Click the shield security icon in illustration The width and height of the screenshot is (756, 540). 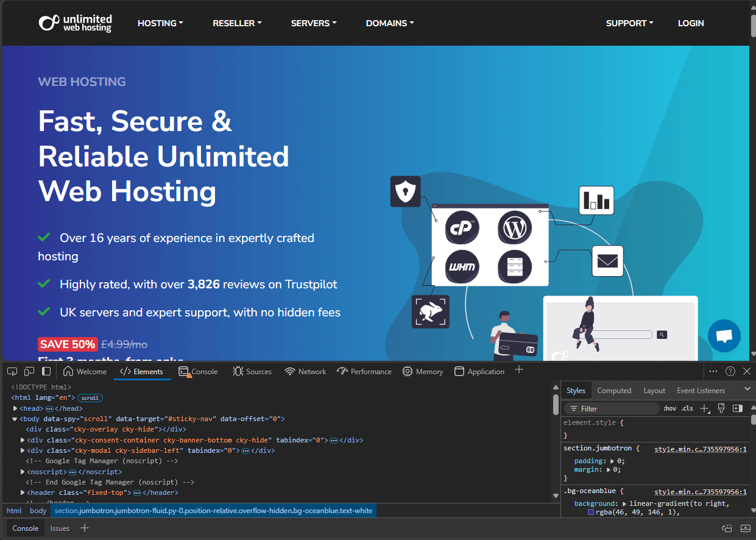pyautogui.click(x=406, y=191)
